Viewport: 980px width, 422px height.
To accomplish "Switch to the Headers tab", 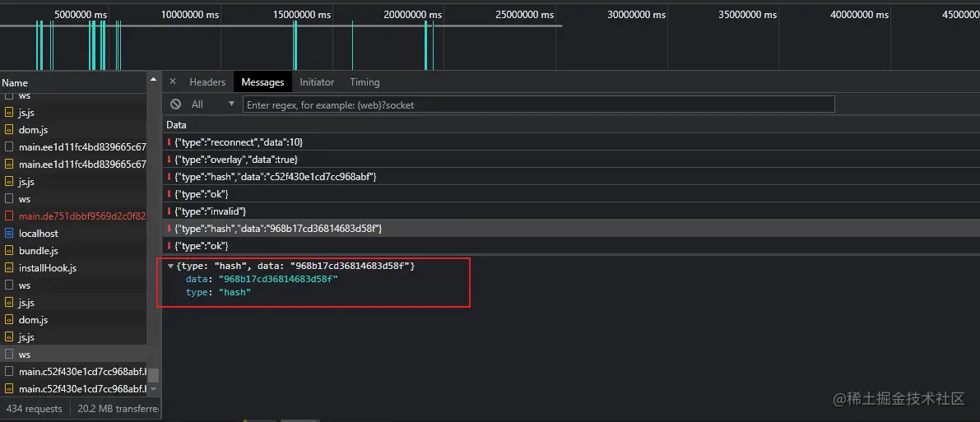I will click(207, 82).
